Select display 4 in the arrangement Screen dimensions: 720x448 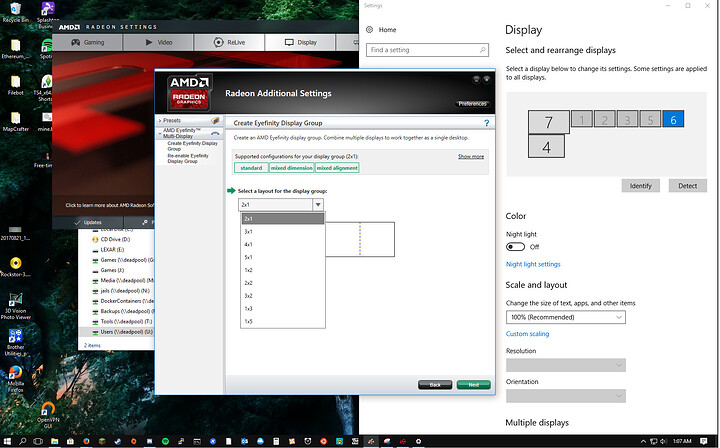point(546,146)
